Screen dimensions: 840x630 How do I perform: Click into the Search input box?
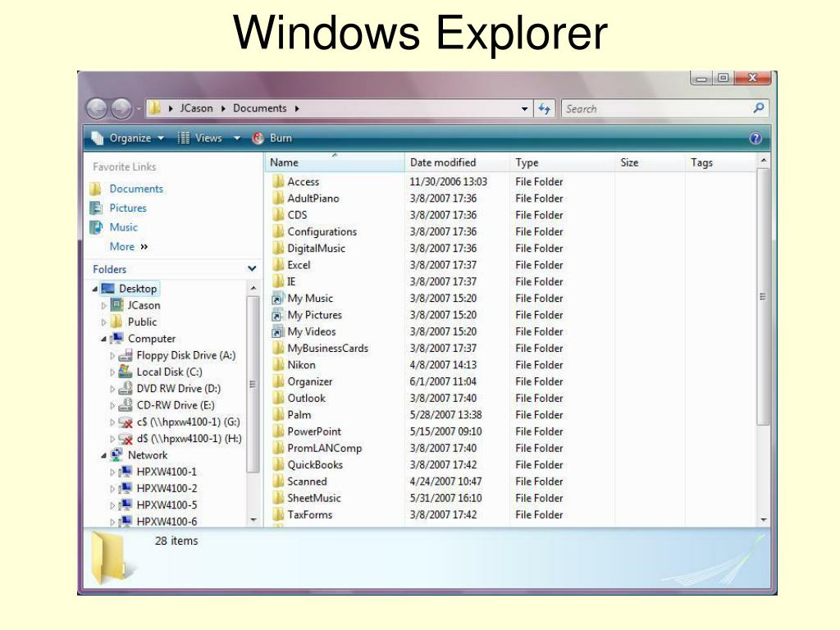point(656,109)
